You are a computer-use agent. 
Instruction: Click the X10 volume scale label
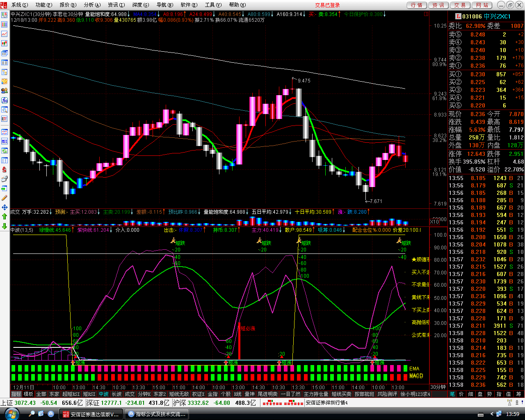coord(434,222)
